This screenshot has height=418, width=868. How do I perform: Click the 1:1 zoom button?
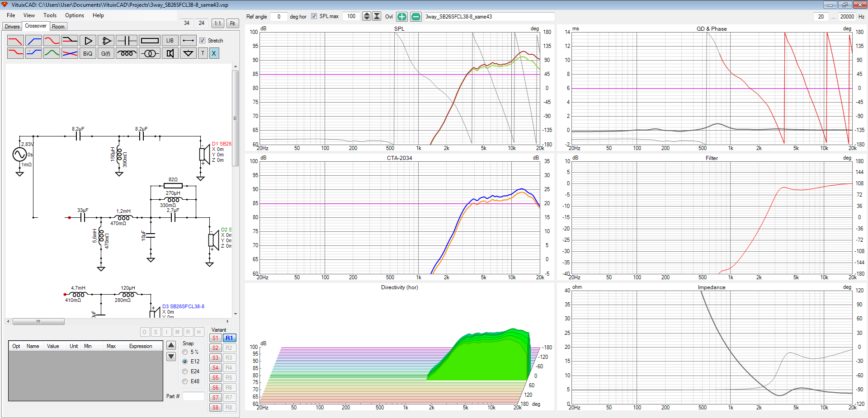click(218, 23)
